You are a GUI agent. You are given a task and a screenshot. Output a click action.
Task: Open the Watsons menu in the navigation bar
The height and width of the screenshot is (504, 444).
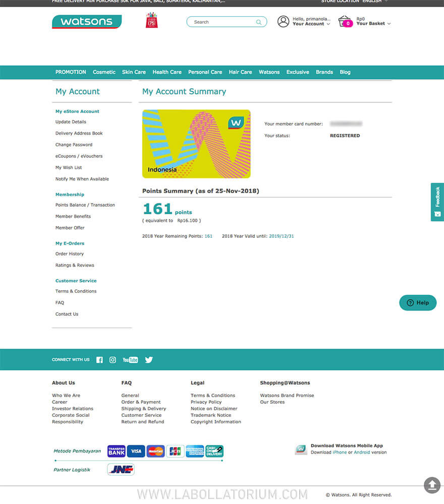click(x=269, y=72)
